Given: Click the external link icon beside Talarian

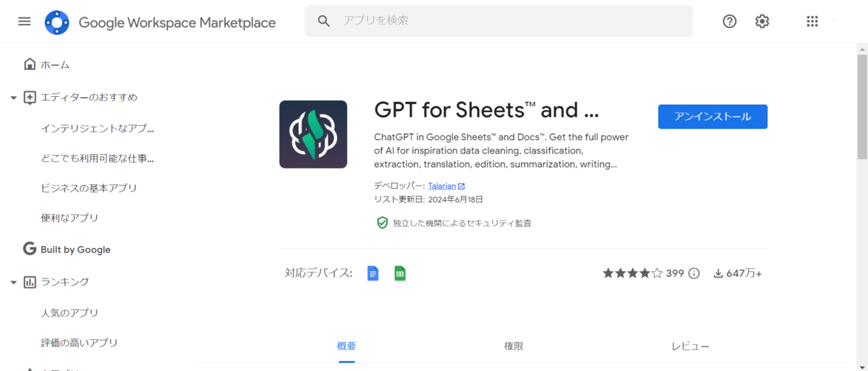Looking at the screenshot, I should pos(461,186).
